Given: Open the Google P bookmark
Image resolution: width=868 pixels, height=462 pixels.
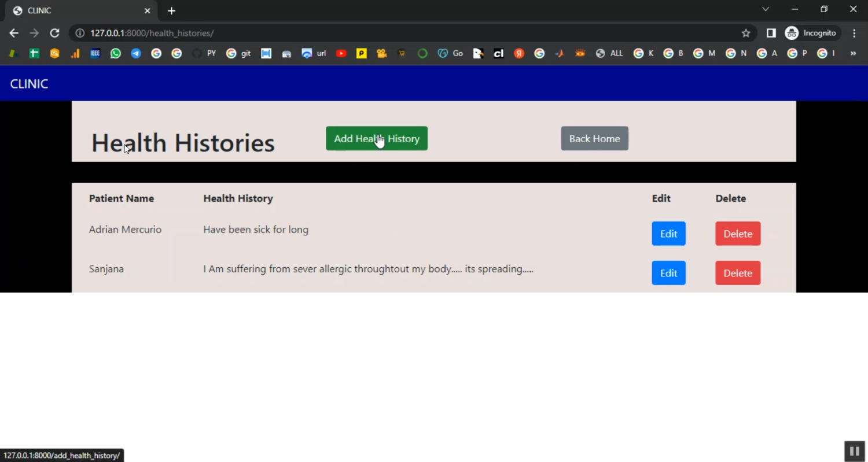Looking at the screenshot, I should [x=797, y=53].
